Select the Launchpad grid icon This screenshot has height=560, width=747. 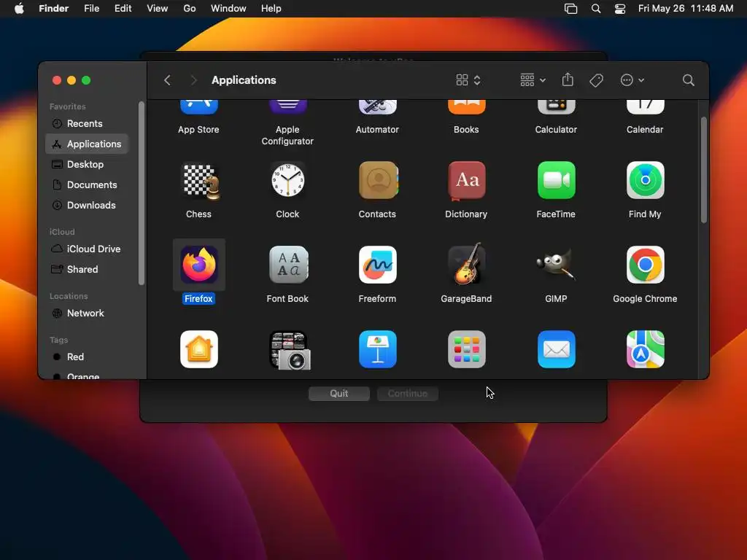466,349
